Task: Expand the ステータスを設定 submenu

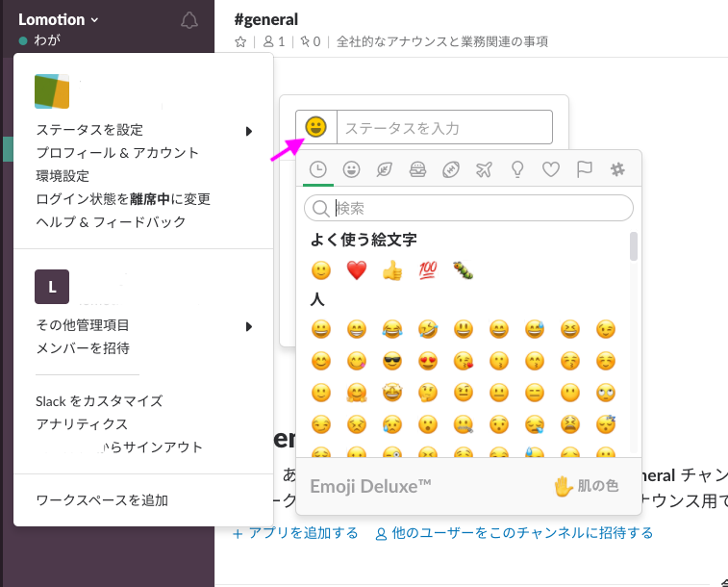Action: click(x=142, y=130)
